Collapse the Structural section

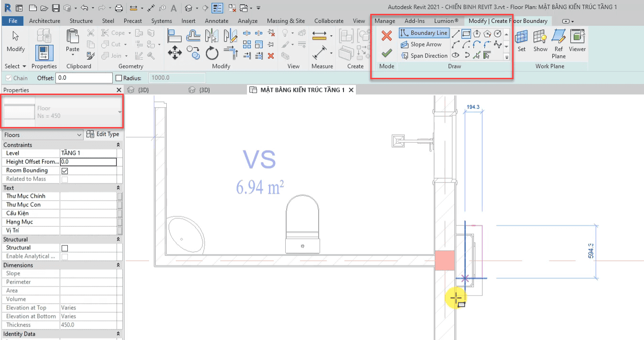118,239
